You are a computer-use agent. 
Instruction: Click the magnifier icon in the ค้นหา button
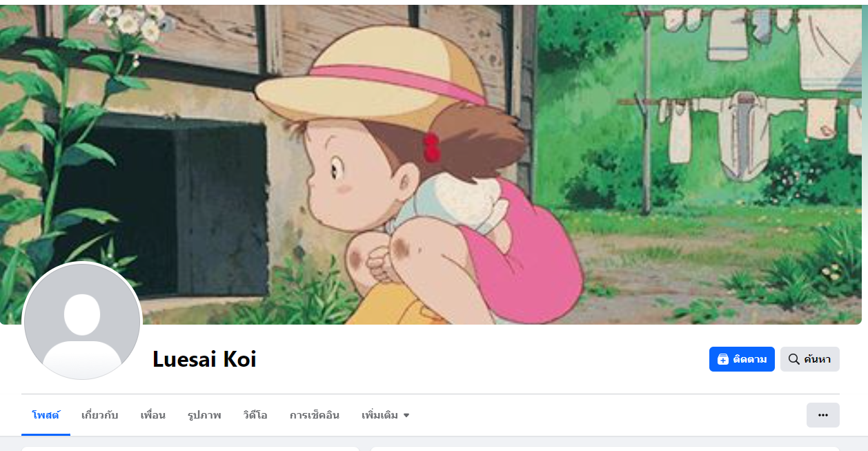(x=794, y=359)
